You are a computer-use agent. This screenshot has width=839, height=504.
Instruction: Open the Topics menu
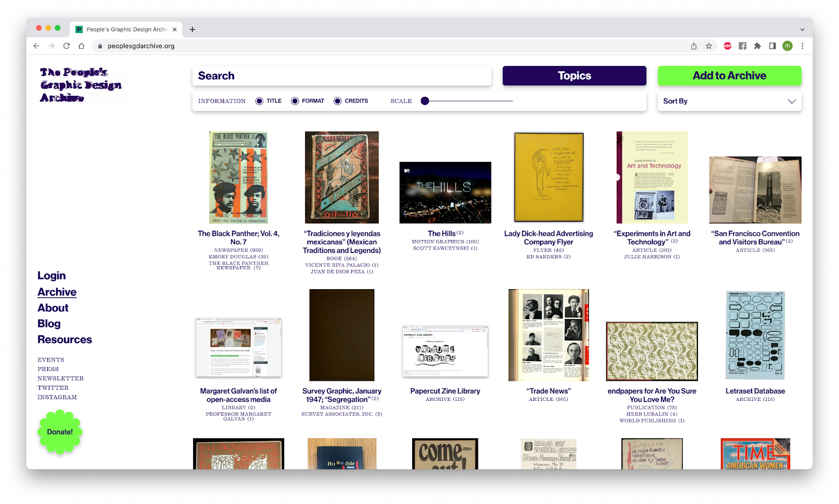point(574,76)
